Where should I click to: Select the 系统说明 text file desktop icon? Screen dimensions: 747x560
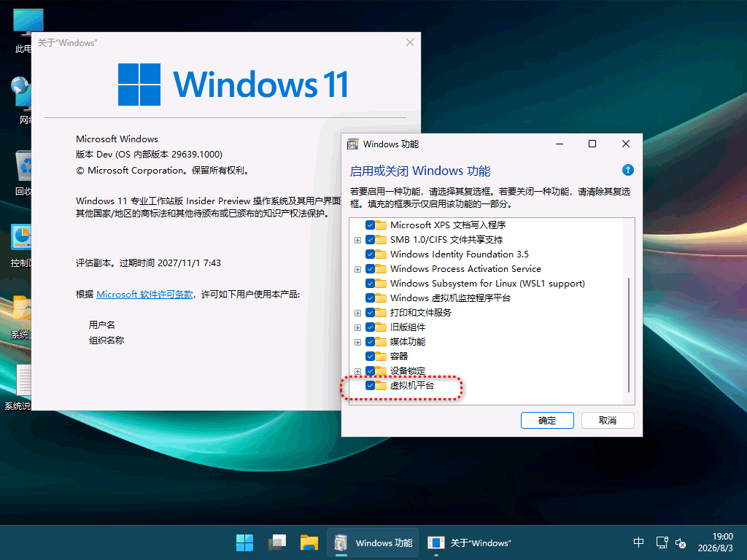19,386
